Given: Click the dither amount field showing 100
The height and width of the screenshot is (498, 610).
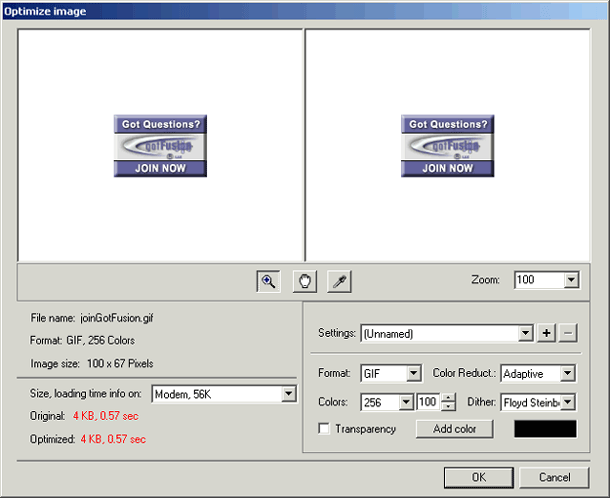Looking at the screenshot, I should click(x=428, y=402).
